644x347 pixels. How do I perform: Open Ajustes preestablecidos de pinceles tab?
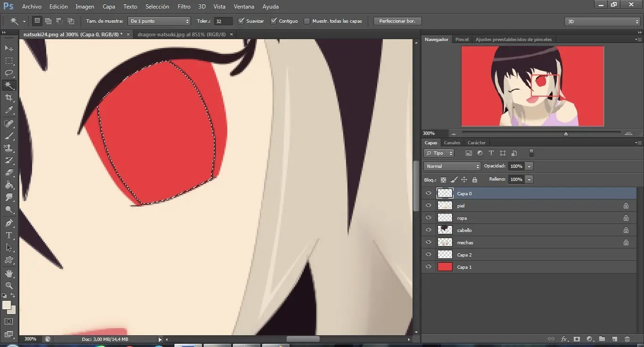514,39
